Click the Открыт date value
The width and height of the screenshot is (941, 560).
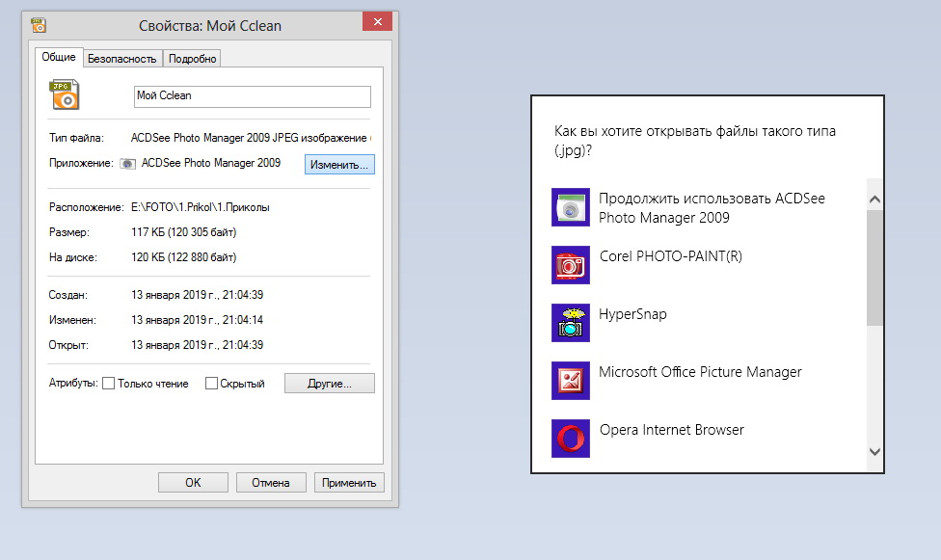click(197, 345)
